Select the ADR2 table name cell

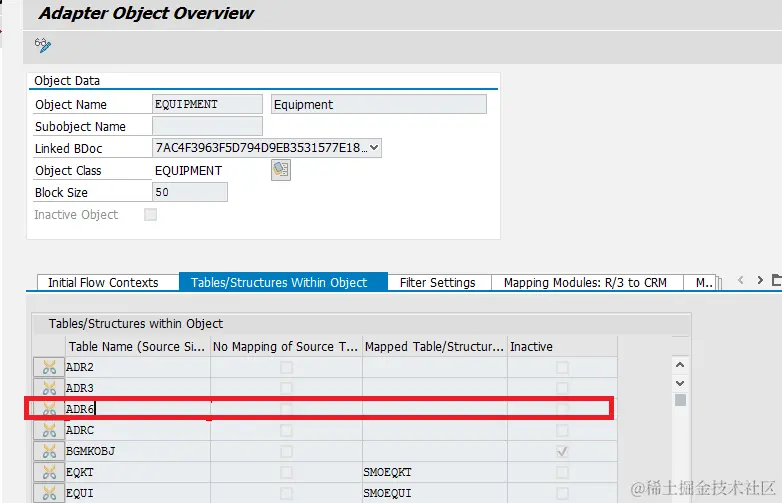point(138,367)
